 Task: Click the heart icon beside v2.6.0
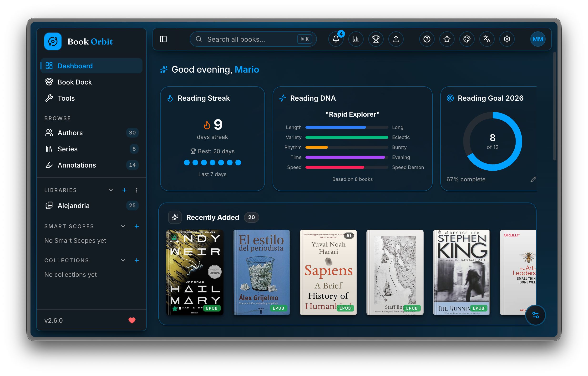132,320
